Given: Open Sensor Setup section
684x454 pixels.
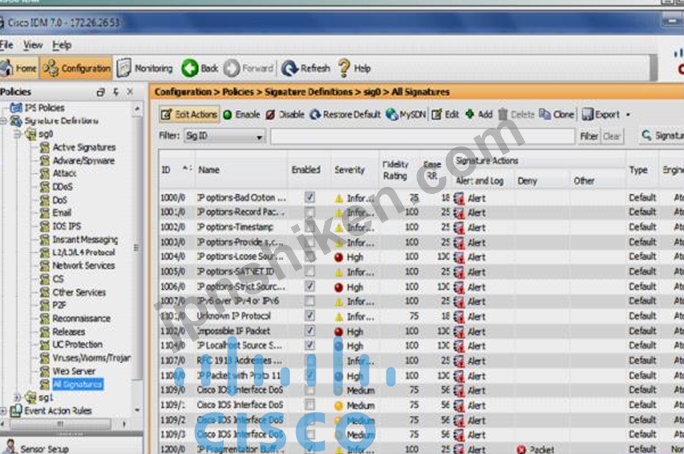Looking at the screenshot, I should pos(44,448).
